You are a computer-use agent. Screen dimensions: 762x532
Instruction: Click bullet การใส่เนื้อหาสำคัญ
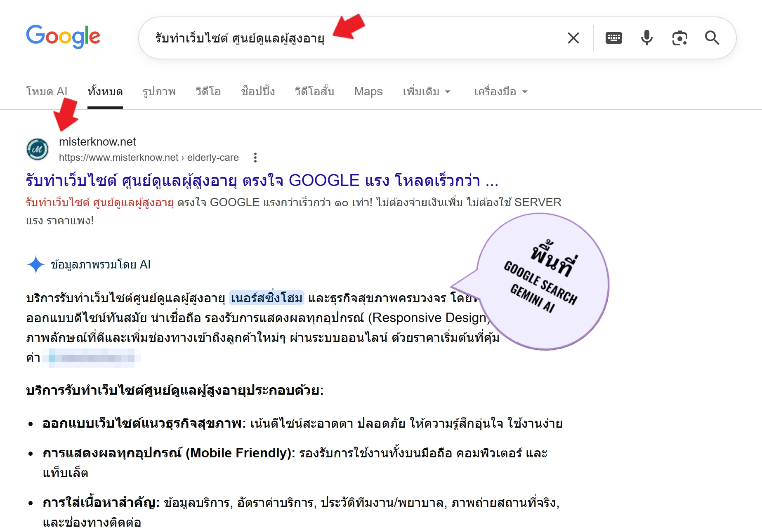click(101, 503)
